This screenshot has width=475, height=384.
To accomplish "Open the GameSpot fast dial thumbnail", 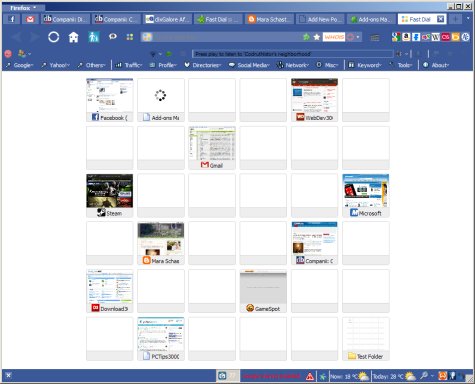I will [263, 291].
